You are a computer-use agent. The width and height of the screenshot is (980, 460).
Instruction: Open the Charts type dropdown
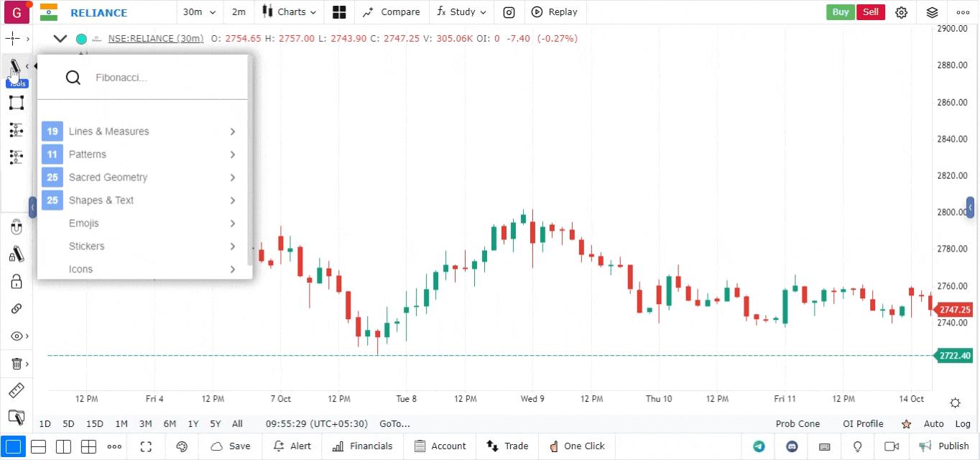[x=290, y=12]
